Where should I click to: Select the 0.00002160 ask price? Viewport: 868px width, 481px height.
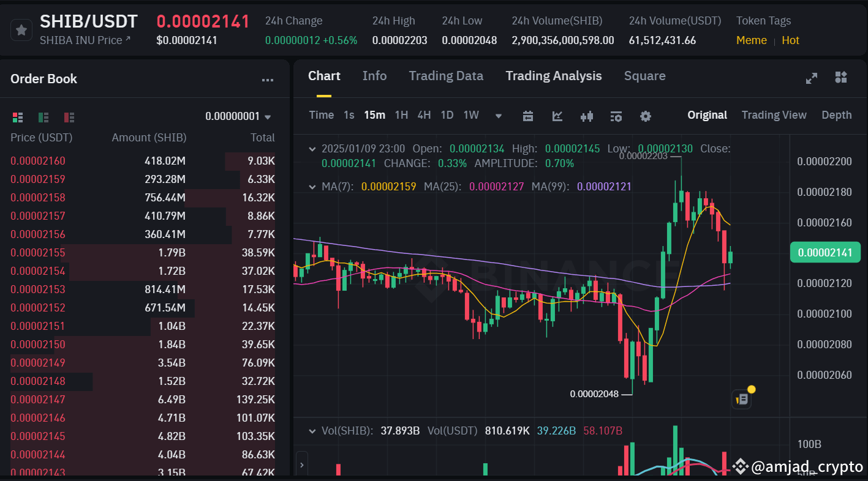tap(38, 161)
